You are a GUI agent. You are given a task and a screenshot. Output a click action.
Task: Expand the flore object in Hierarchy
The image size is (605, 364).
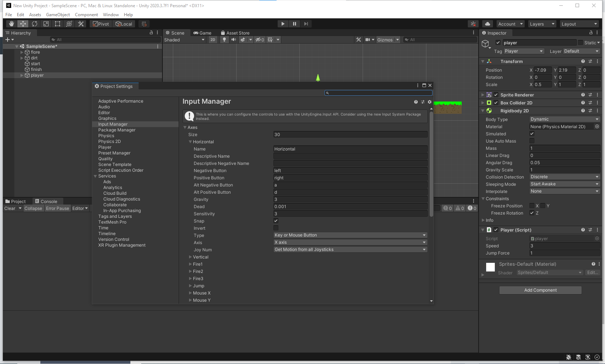[22, 52]
